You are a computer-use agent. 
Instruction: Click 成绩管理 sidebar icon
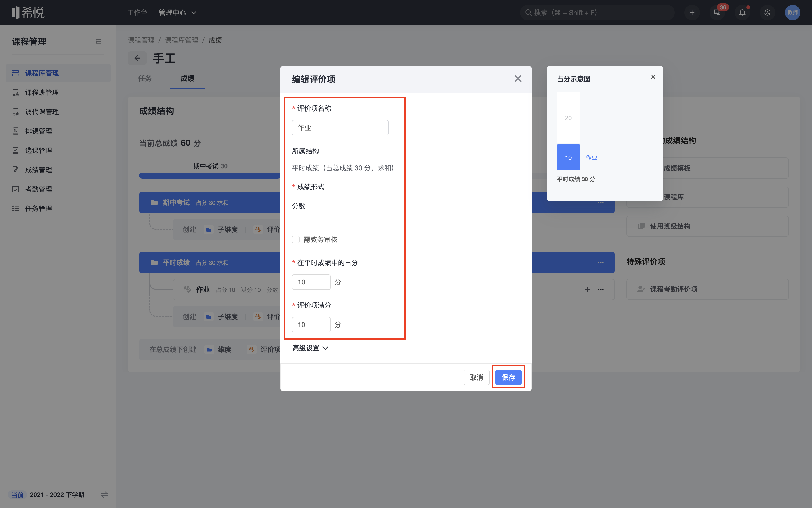15,170
